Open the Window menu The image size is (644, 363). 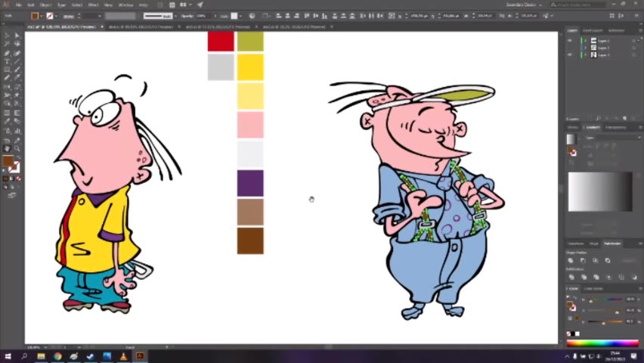(x=125, y=5)
